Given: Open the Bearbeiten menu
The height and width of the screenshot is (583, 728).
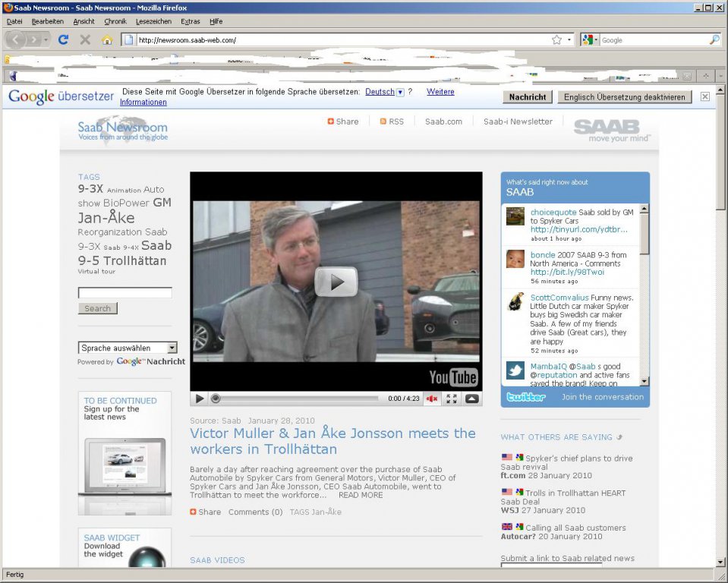Looking at the screenshot, I should click(47, 21).
